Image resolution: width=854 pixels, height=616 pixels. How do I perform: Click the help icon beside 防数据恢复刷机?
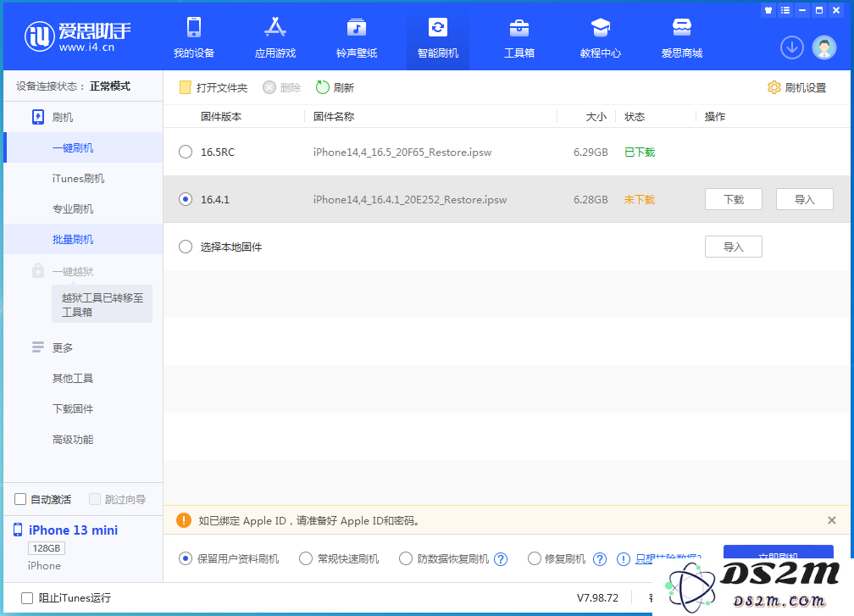point(501,559)
